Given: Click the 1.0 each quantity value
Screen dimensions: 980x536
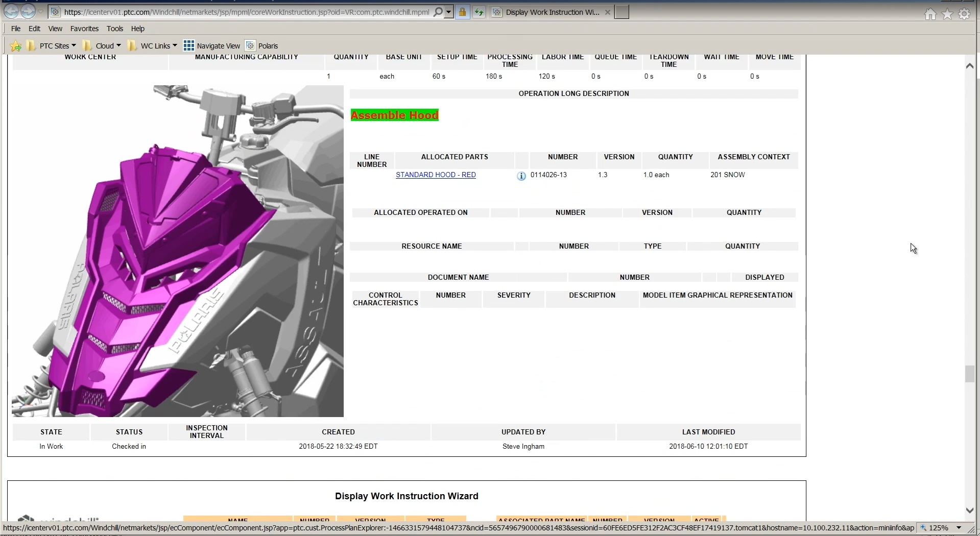Looking at the screenshot, I should click(656, 175).
